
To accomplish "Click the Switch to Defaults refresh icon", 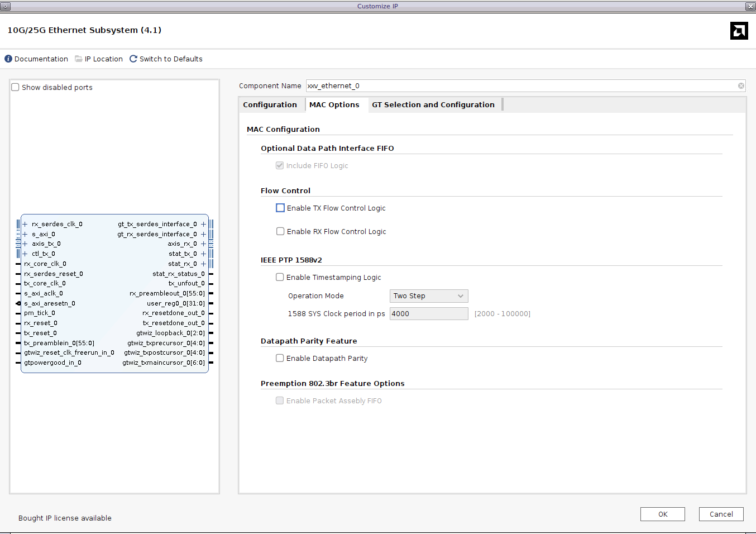I will click(133, 59).
